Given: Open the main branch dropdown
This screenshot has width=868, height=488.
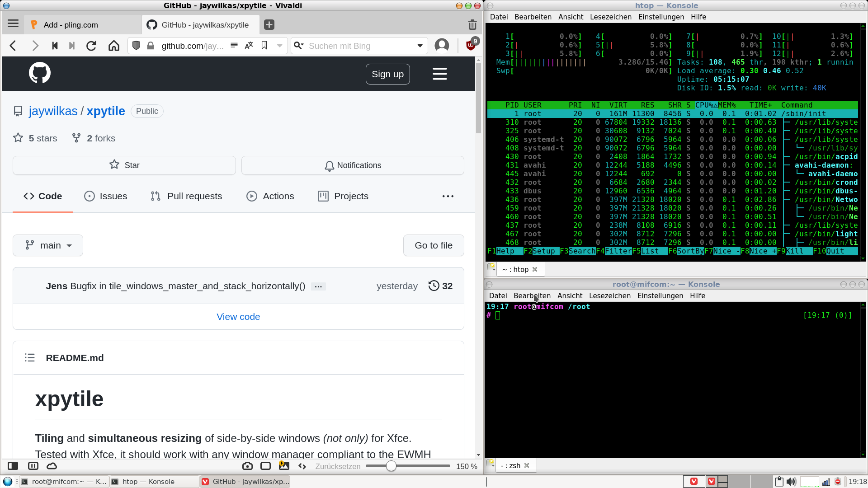Looking at the screenshot, I should (x=48, y=245).
